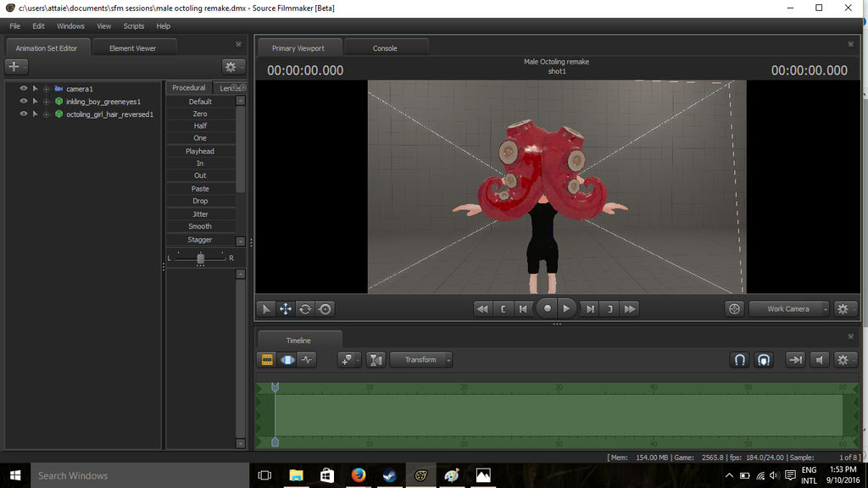Select the arrow selection tool in viewport

[x=265, y=308]
